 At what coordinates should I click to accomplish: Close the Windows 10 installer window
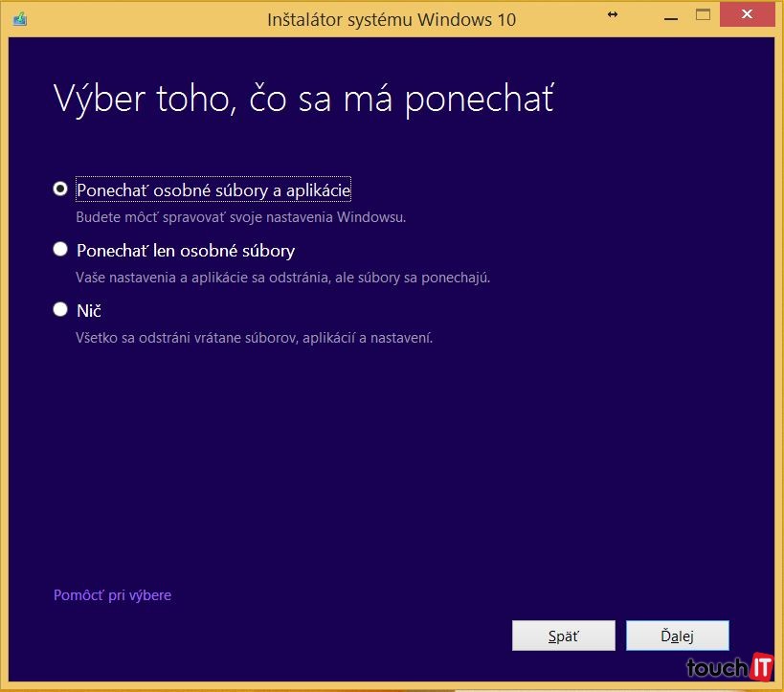point(752,15)
